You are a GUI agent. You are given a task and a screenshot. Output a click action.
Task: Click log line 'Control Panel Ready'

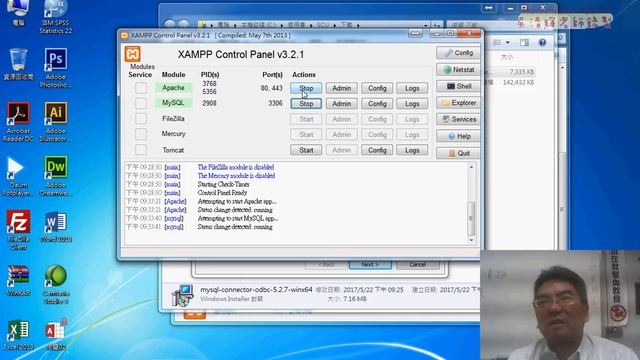click(222, 193)
